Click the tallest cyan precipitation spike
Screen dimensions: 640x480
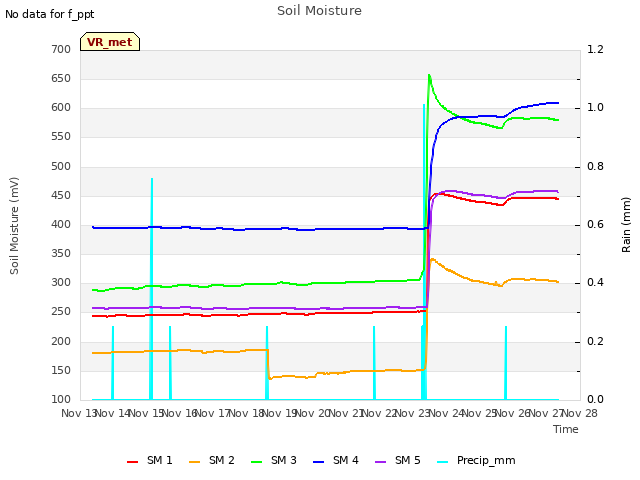[x=424, y=252]
